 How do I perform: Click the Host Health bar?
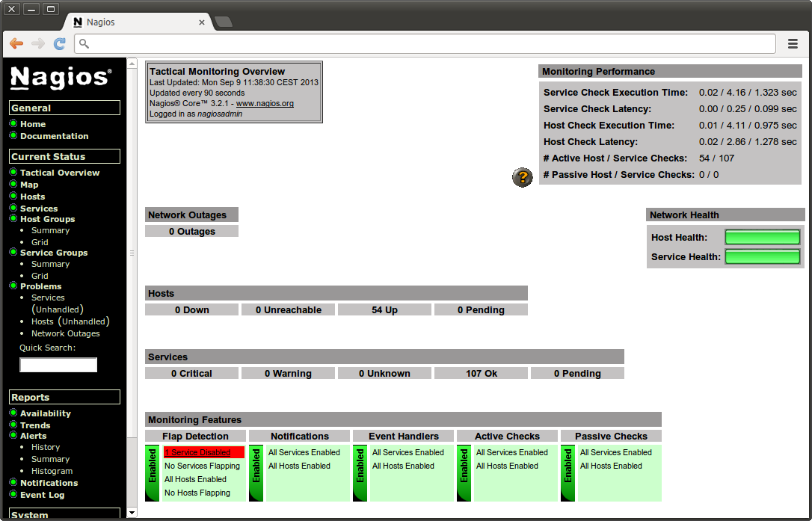click(763, 238)
